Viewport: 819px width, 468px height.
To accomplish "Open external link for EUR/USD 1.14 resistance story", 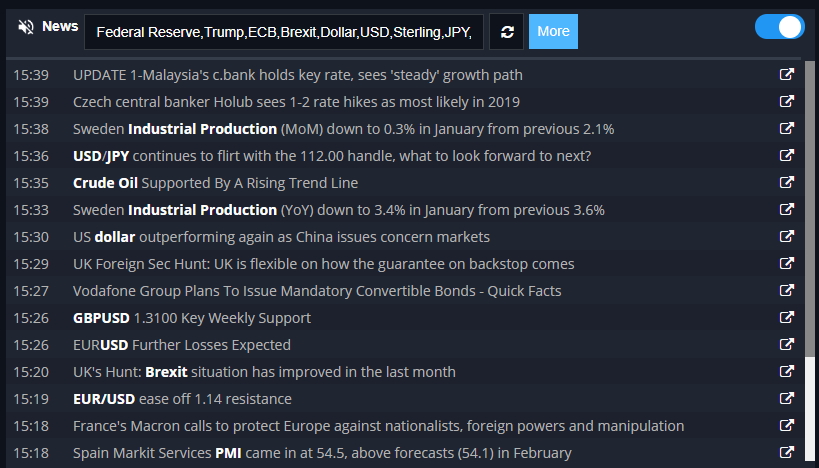I will (x=787, y=398).
